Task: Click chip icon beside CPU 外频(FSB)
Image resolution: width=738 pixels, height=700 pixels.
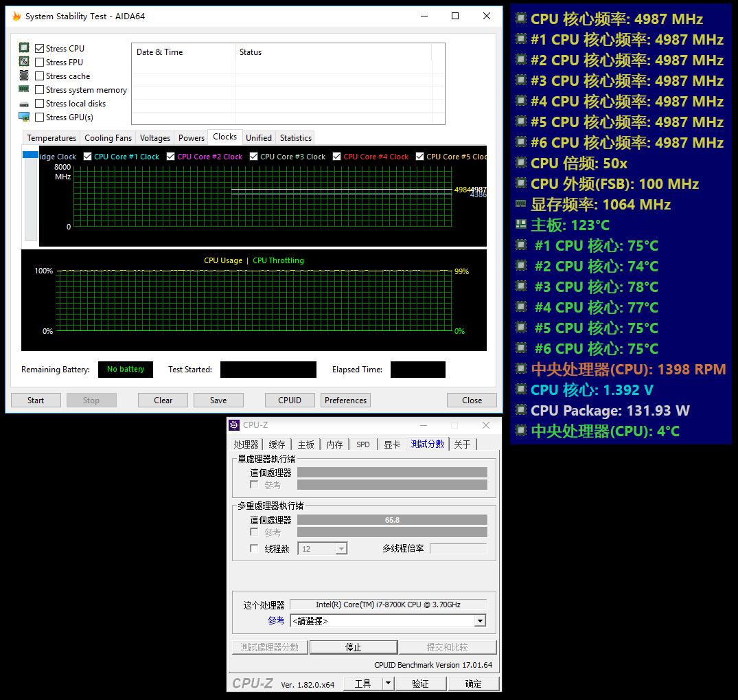Action: coord(520,183)
